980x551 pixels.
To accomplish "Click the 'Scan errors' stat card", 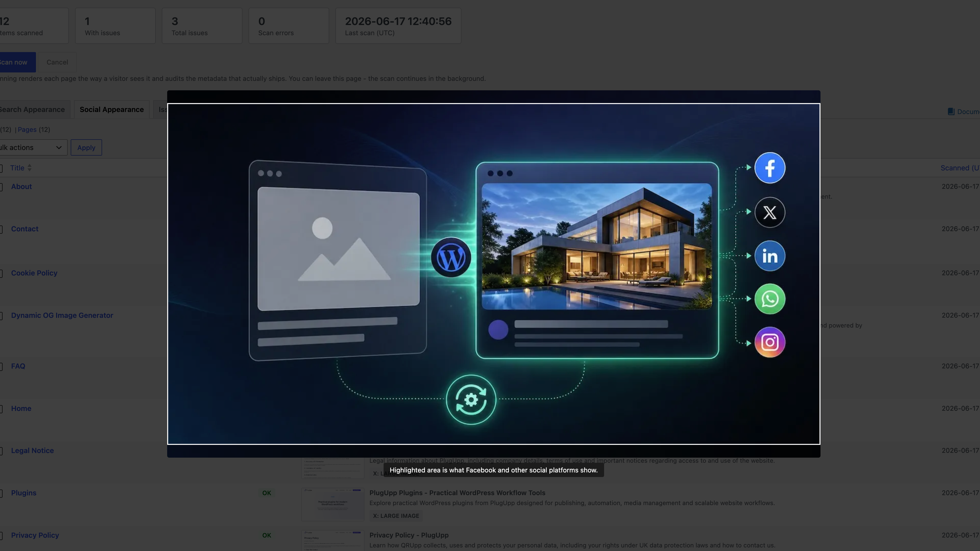I will [289, 26].
